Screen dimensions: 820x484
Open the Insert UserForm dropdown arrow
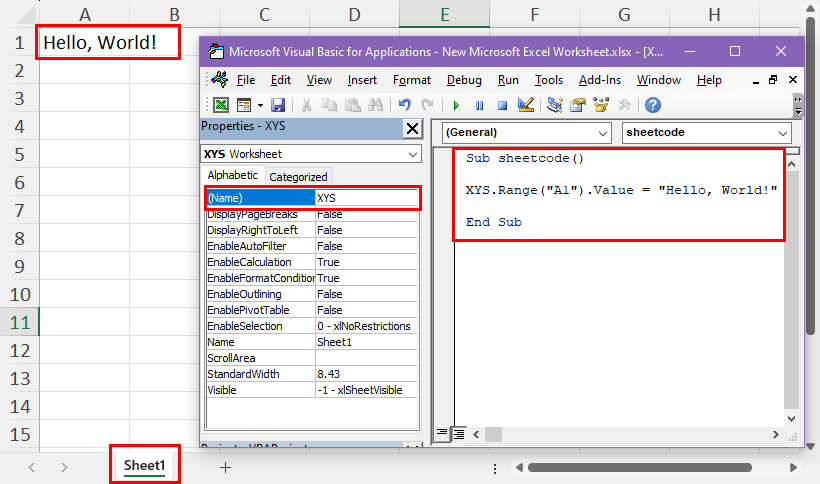click(x=260, y=106)
